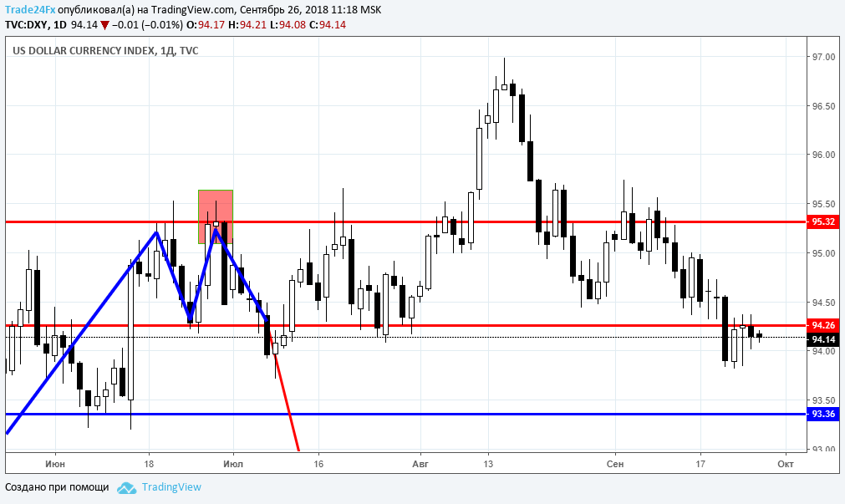Click the 95.00 price axis label
This screenshot has width=845, height=504.
click(824, 252)
